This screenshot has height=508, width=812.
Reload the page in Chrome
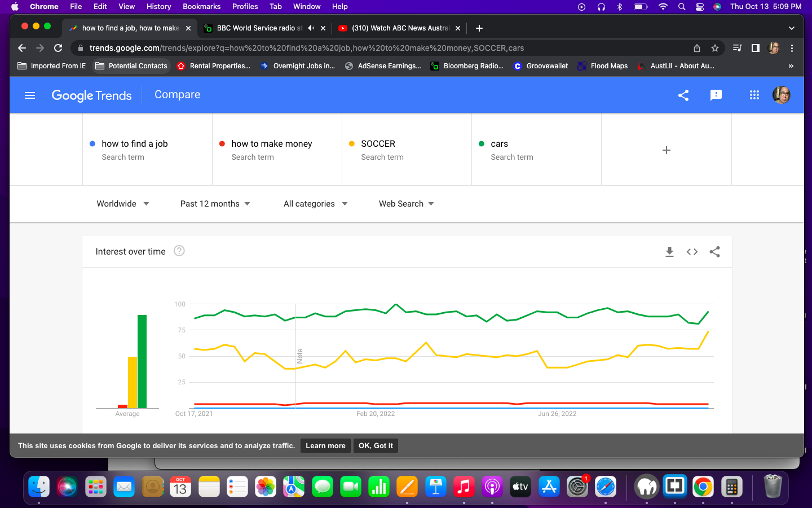tap(58, 48)
